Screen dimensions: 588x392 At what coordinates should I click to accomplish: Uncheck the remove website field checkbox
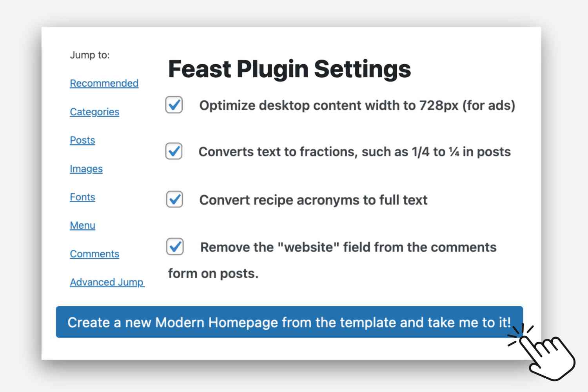click(x=175, y=247)
